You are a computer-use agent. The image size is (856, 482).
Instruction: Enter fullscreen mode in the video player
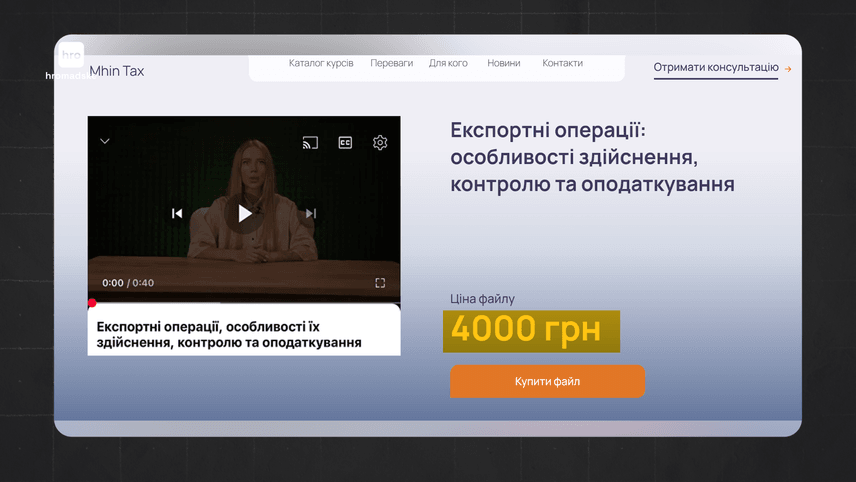380,283
